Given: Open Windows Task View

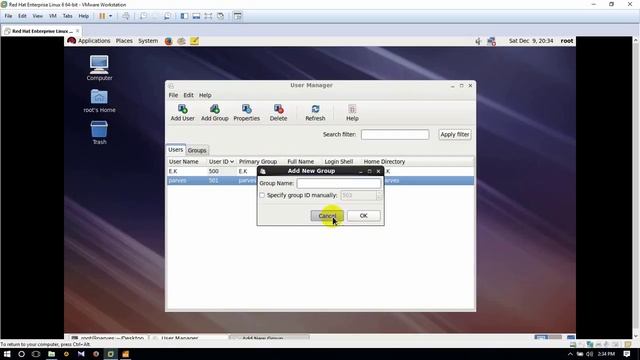Looking at the screenshot, I should (x=36, y=354).
